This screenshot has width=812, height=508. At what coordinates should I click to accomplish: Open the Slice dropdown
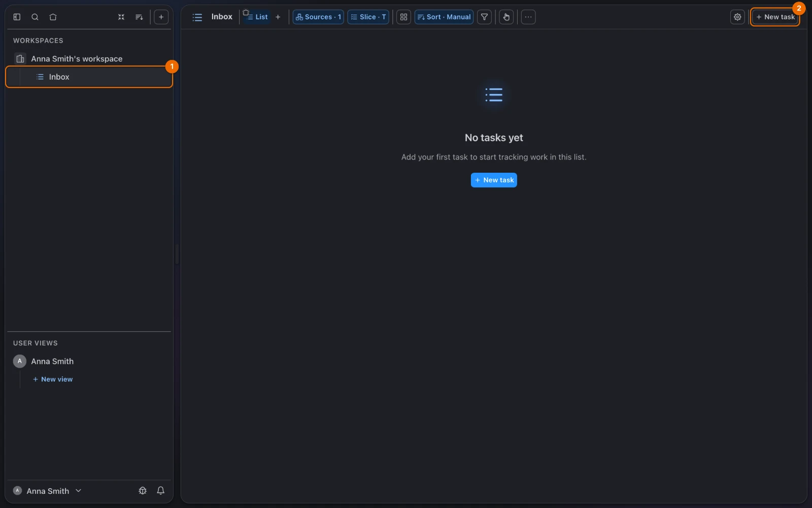point(368,17)
